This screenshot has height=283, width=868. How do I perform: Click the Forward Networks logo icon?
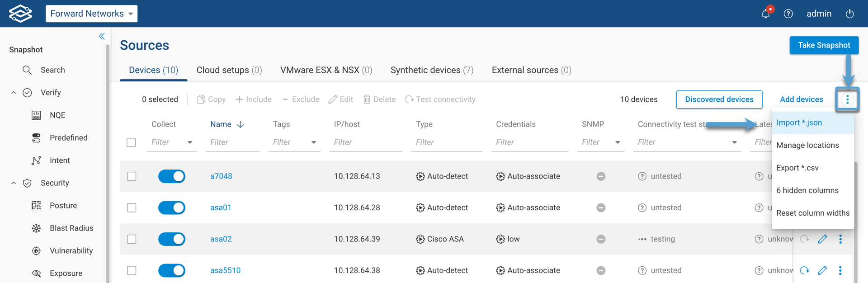click(20, 14)
